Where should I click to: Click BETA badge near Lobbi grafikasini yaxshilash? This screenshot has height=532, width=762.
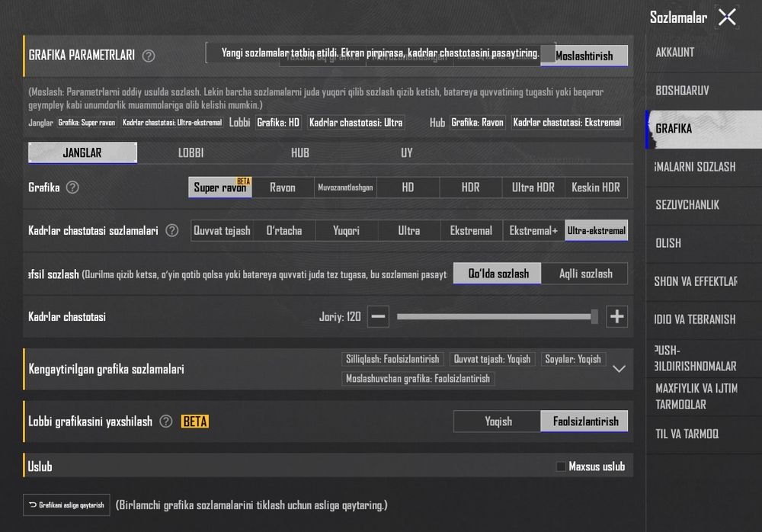(195, 421)
